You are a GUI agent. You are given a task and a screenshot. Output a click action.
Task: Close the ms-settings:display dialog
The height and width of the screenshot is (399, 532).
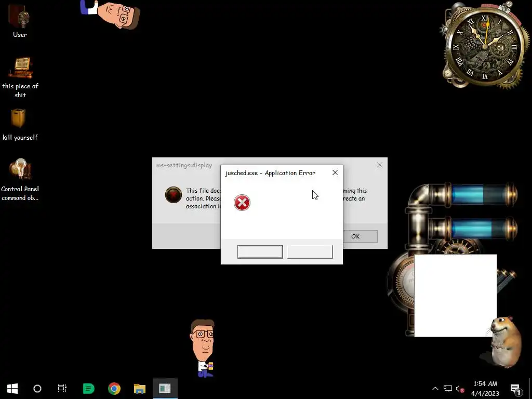[x=379, y=165]
